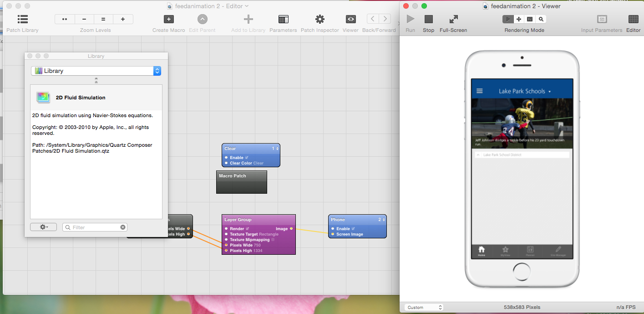Toggle Enable checkbox on the Clear patch
Screen dimensions: 644x314
[247, 158]
